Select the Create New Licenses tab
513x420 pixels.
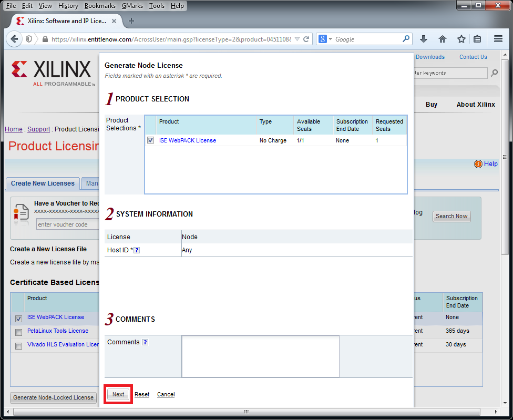(43, 183)
